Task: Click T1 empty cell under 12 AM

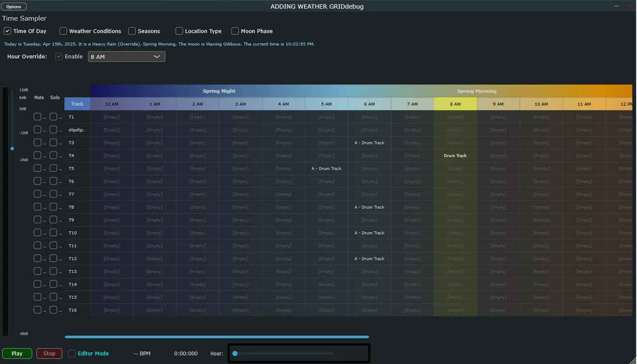Action: pyautogui.click(x=111, y=117)
